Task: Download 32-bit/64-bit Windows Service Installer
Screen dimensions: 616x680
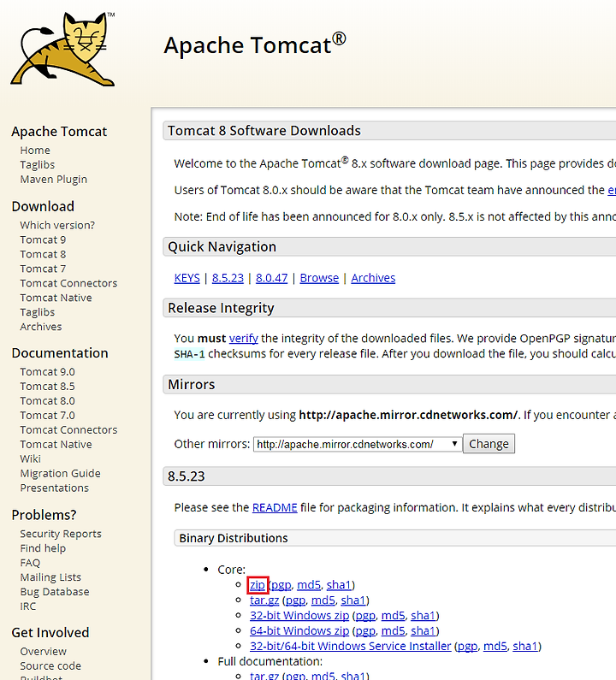Action: [x=351, y=646]
